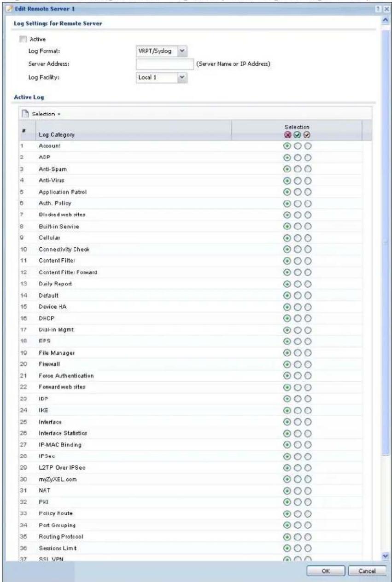Enable the Active checkbox
Viewport: 392px width, 582px height.
(22, 40)
